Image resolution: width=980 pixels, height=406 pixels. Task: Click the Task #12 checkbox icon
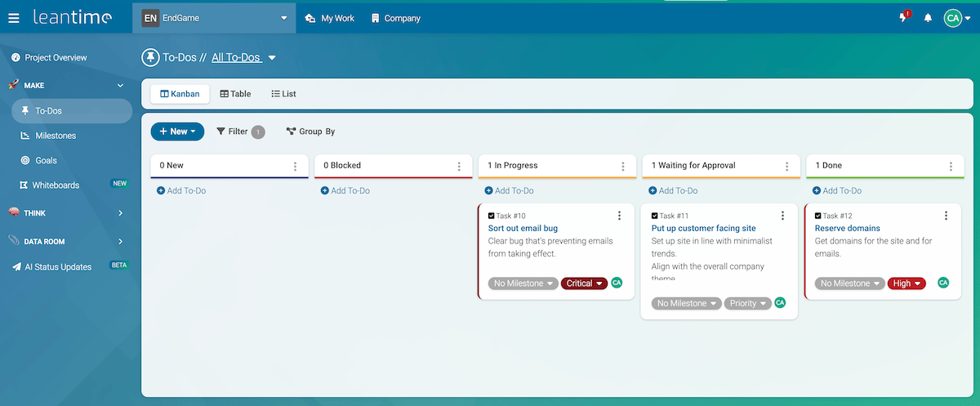pos(818,216)
